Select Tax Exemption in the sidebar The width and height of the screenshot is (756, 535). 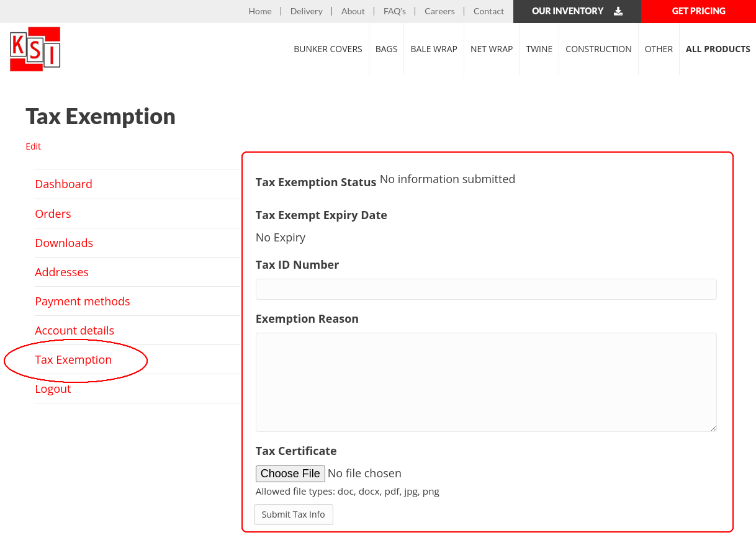73,359
